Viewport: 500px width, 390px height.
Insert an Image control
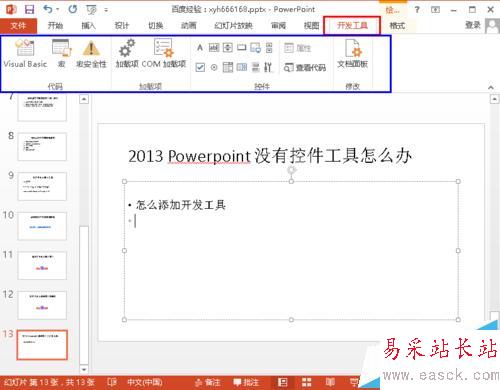tap(256, 48)
